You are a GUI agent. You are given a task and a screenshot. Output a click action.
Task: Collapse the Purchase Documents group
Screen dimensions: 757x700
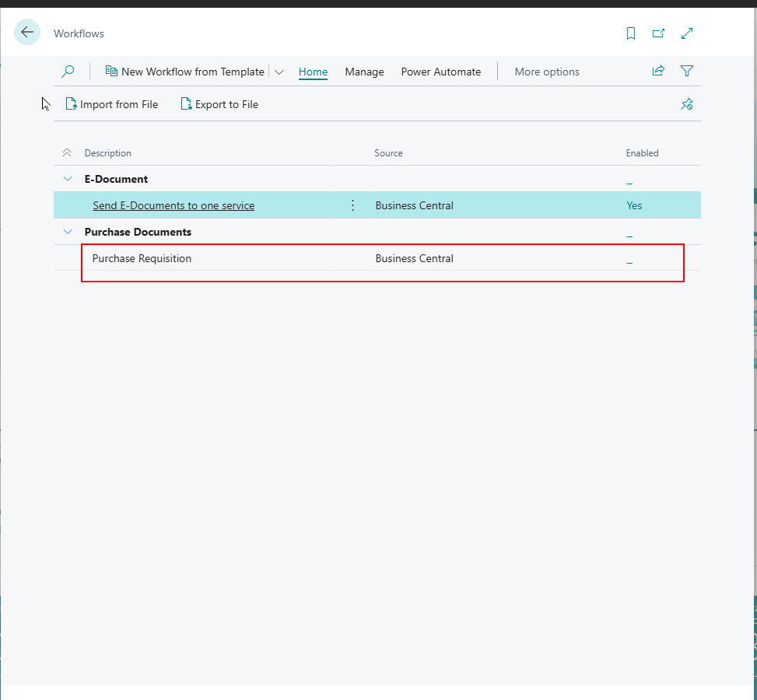pyautogui.click(x=67, y=232)
